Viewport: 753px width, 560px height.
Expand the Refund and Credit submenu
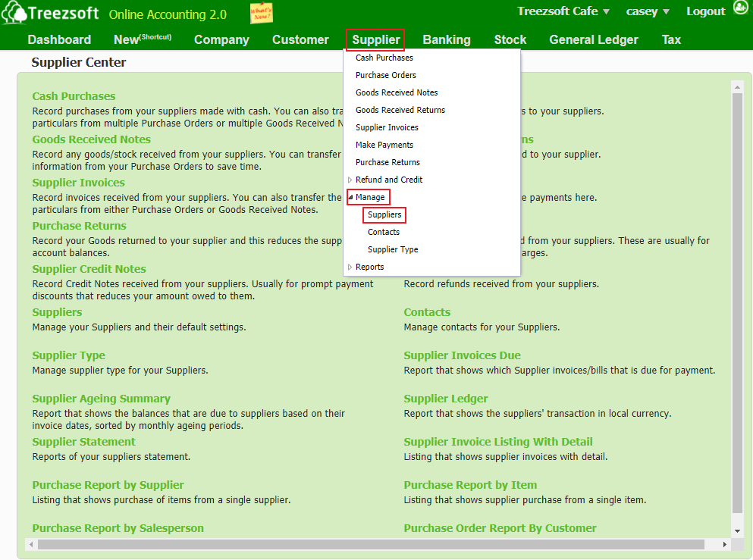(x=388, y=180)
